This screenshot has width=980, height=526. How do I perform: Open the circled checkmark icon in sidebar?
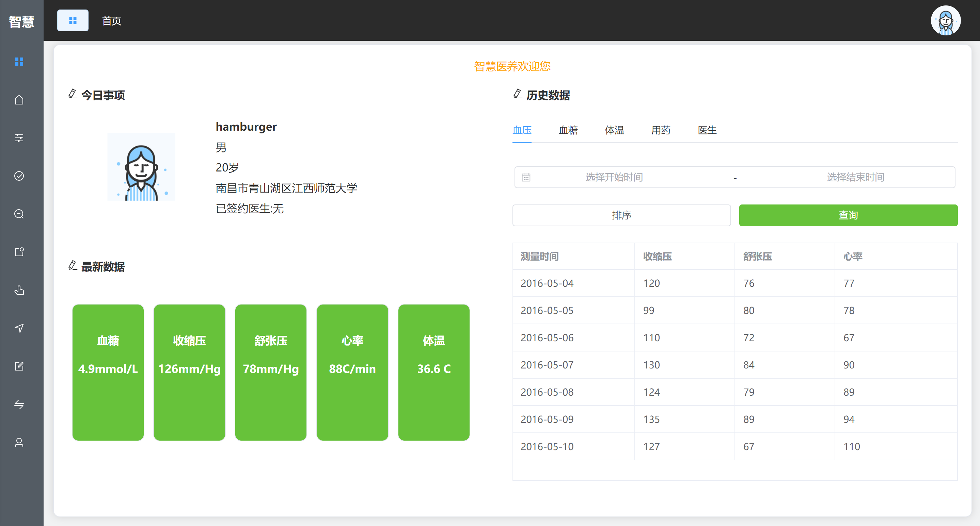[x=19, y=176]
